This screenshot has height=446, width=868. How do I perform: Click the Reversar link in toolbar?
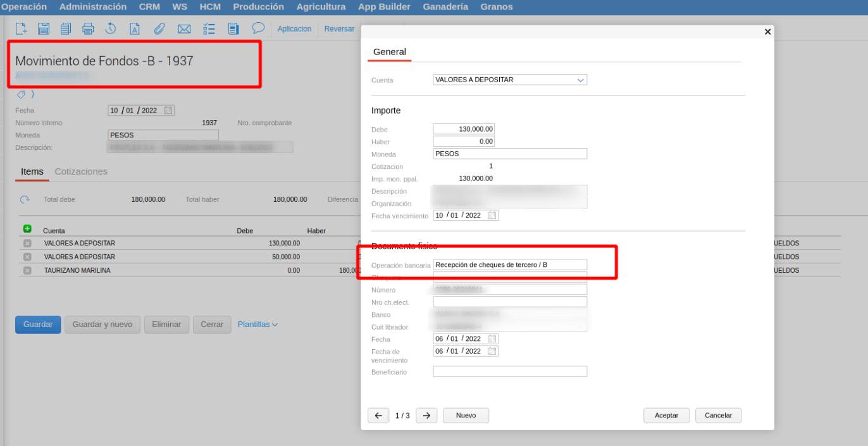[339, 29]
